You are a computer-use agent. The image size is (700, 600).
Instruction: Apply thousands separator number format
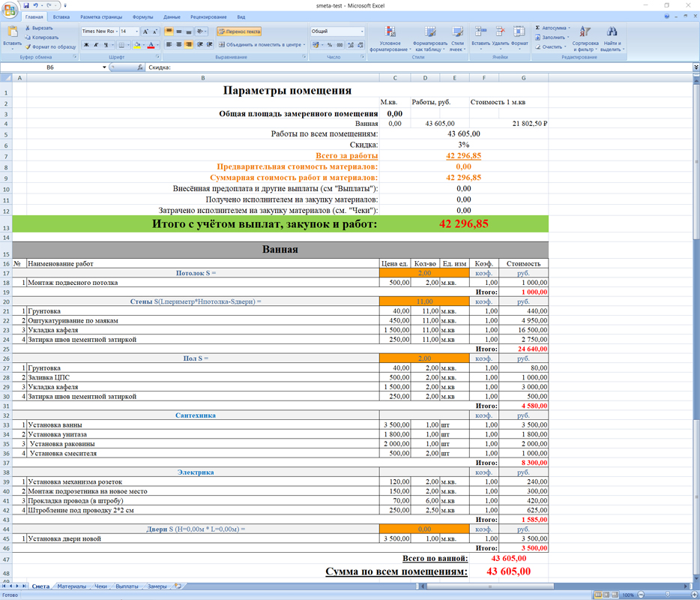340,45
